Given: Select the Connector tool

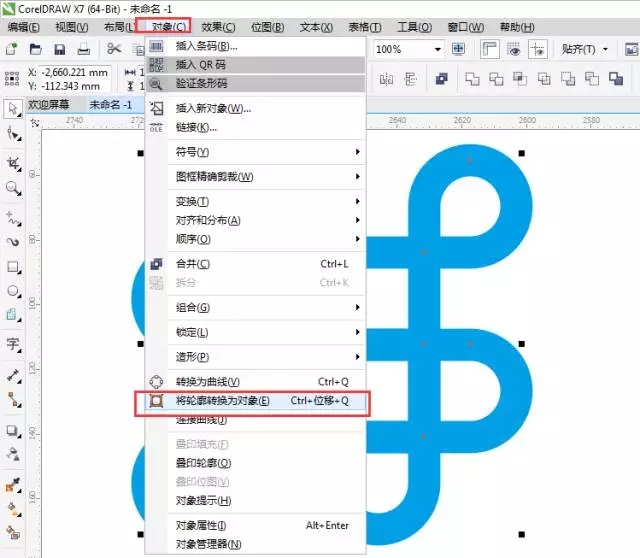Looking at the screenshot, I should (x=13, y=400).
